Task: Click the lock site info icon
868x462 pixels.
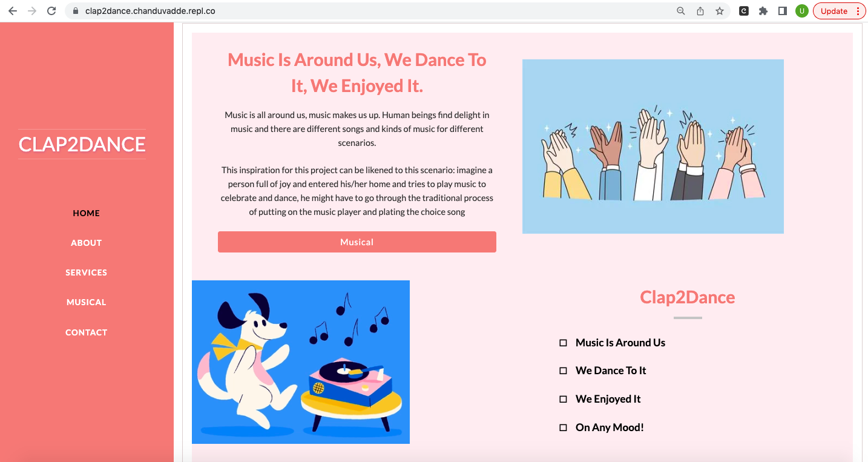Action: click(x=76, y=11)
